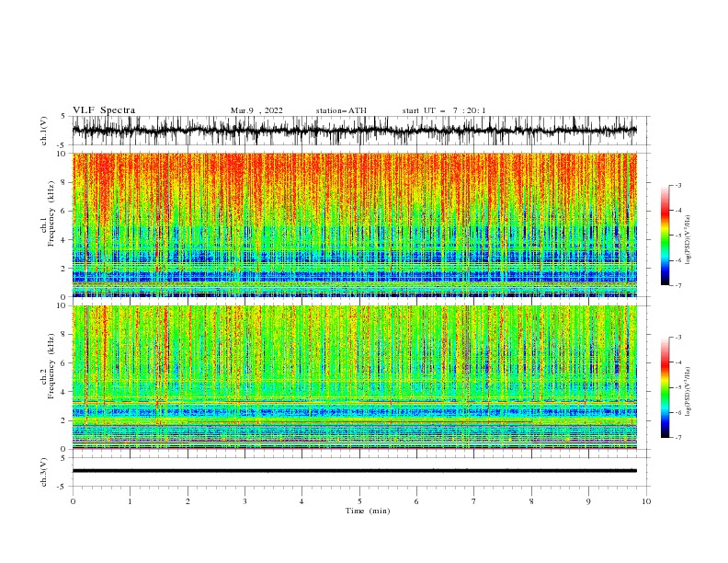This screenshot has width=728, height=563.
Task: Click the "station=ATH" header label
Action: click(341, 110)
